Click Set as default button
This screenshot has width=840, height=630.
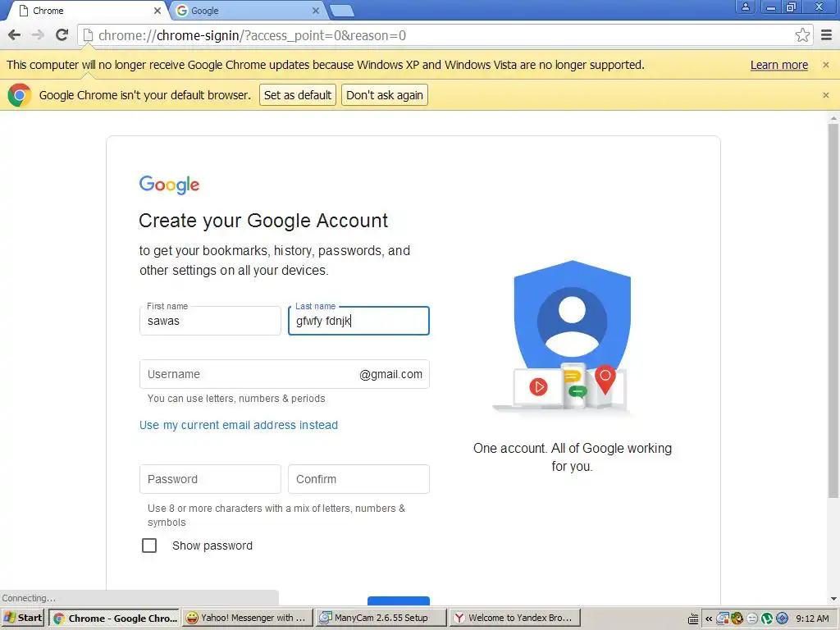pos(298,95)
